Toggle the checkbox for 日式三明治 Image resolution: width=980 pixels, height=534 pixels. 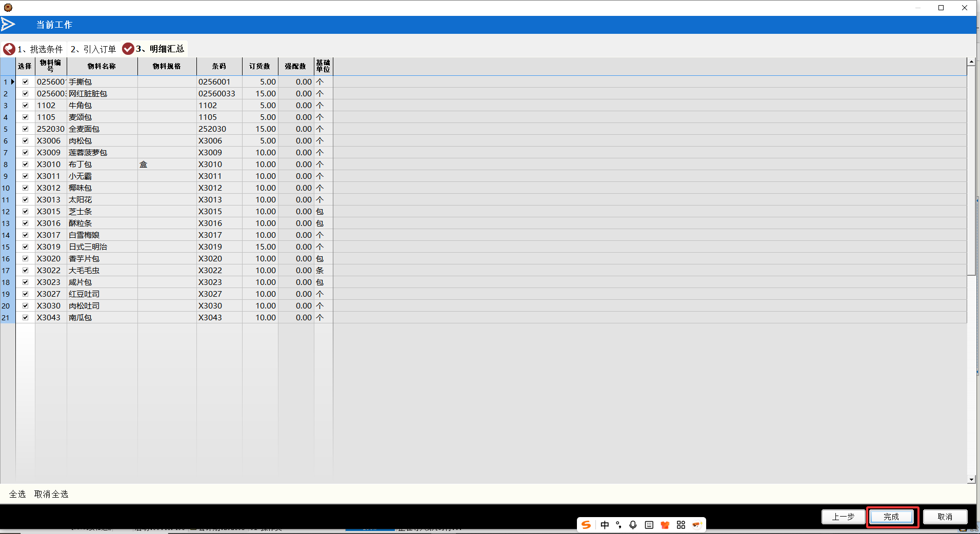pyautogui.click(x=25, y=247)
